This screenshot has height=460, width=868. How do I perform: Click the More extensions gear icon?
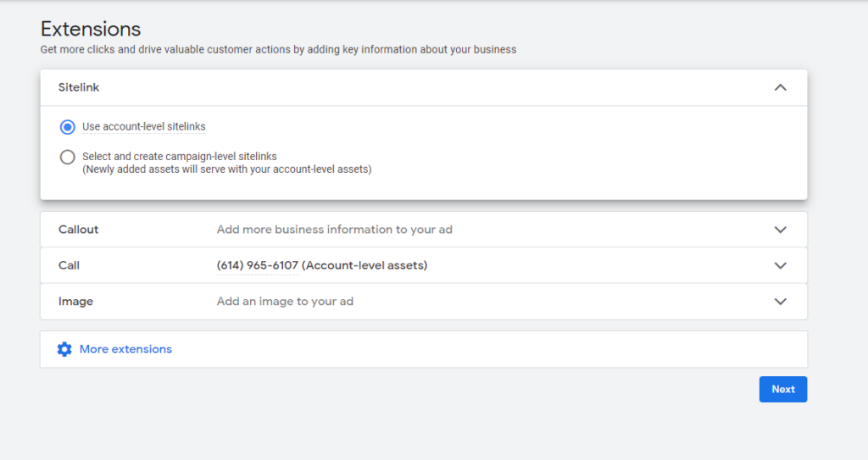[x=64, y=349]
